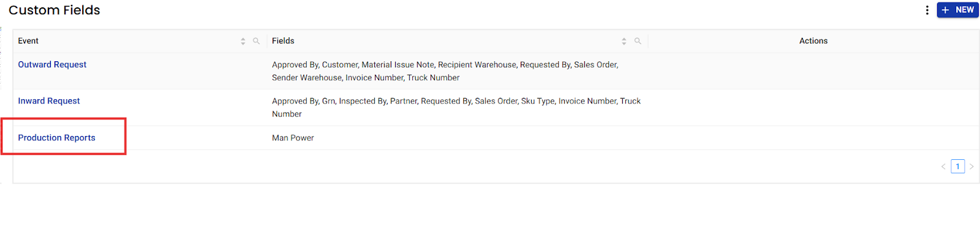Viewport: 980px width, 245px height.
Task: Select page 1 in pagination
Action: coord(957,167)
